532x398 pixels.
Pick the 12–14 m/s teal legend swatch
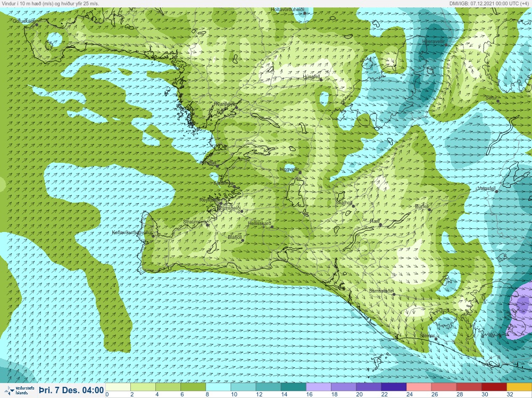[x=269, y=387]
